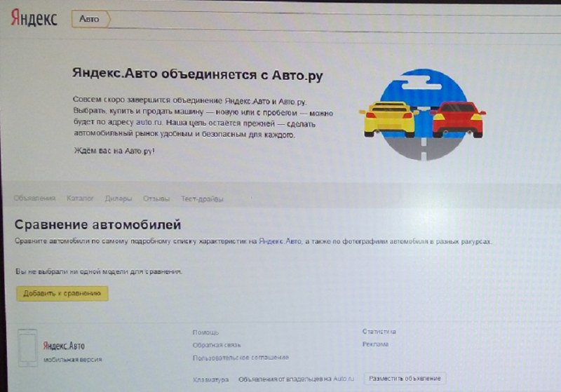Open the Помощь footer link
The width and height of the screenshot is (561, 392).
tap(205, 332)
